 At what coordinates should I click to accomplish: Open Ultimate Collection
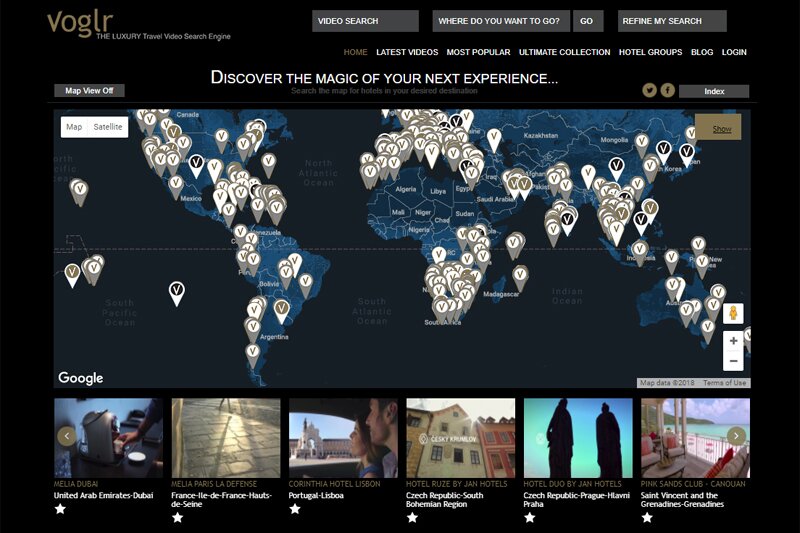click(564, 52)
